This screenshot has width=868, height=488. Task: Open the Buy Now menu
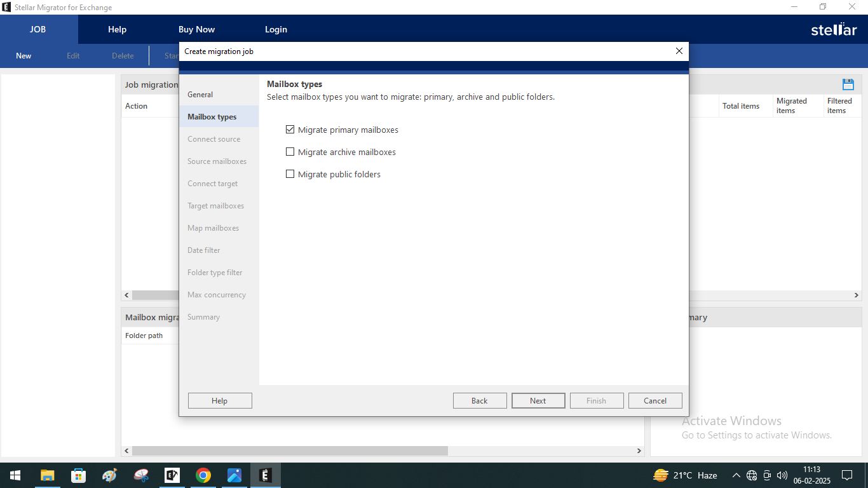pyautogui.click(x=196, y=29)
